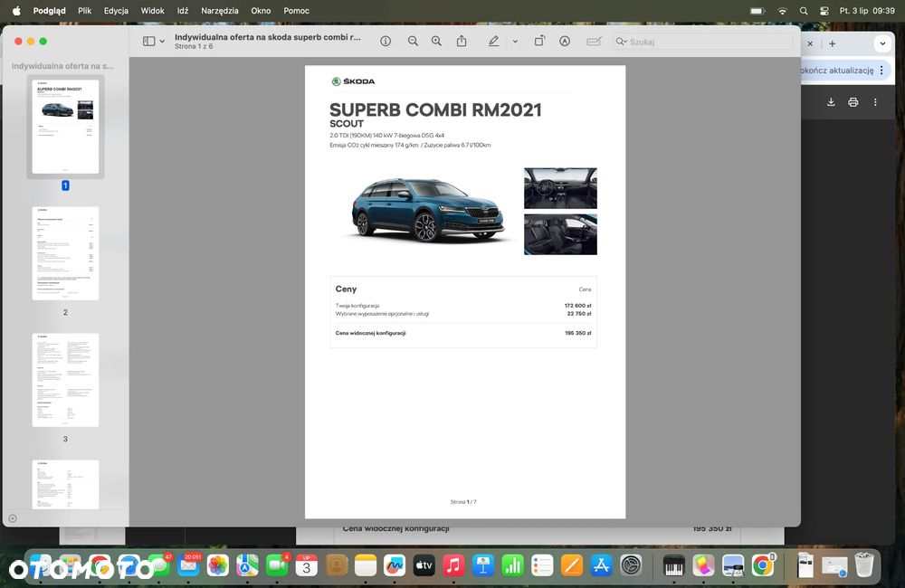The image size is (905, 588).
Task: Select the highlight pen tool
Action: pyautogui.click(x=493, y=42)
